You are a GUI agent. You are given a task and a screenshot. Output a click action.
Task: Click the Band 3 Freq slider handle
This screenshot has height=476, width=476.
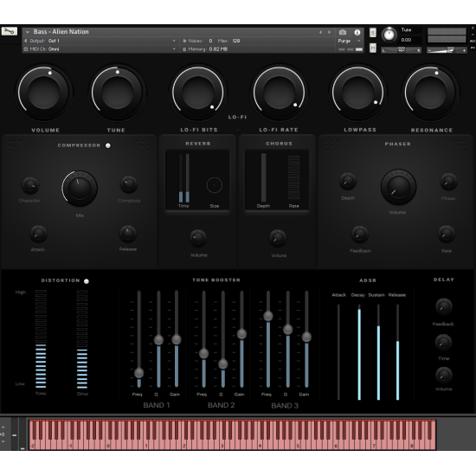(268, 316)
